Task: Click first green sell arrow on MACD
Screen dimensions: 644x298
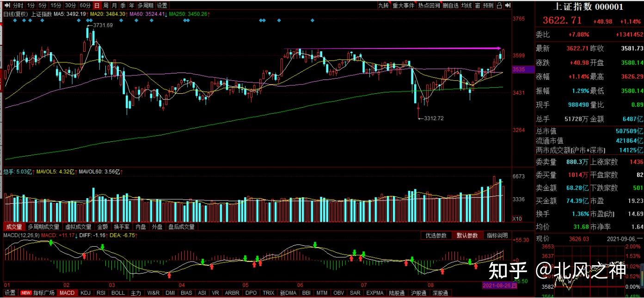Action: pos(51,243)
